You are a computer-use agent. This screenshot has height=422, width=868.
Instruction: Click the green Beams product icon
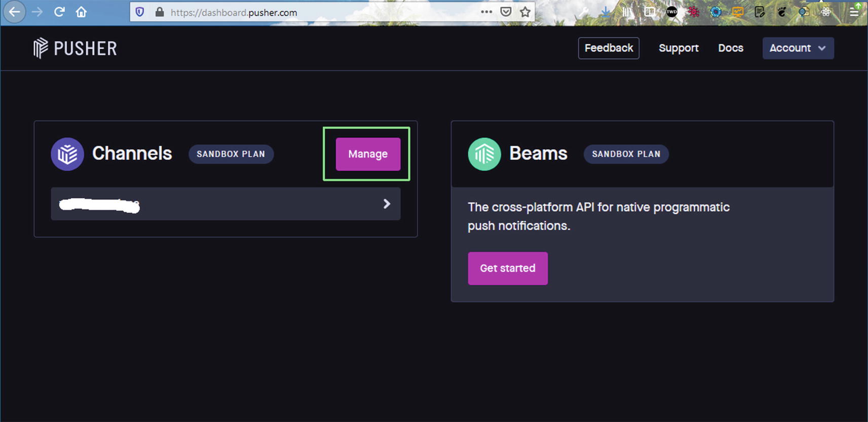click(x=484, y=154)
